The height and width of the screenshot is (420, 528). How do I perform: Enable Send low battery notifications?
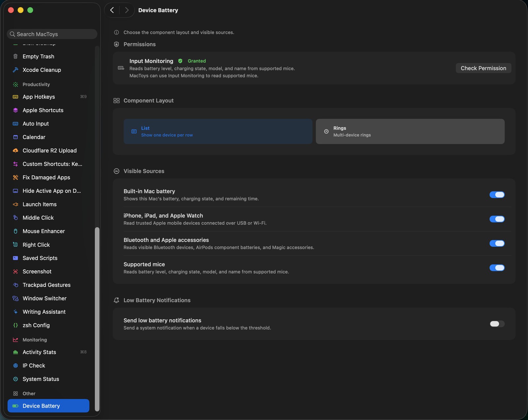coord(497,324)
